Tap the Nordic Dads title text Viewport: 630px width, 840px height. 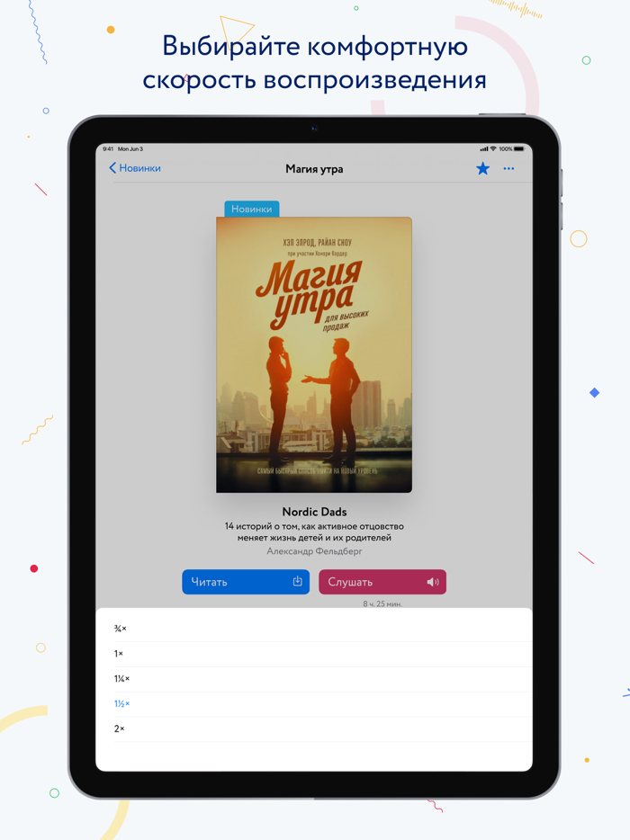pos(314,512)
